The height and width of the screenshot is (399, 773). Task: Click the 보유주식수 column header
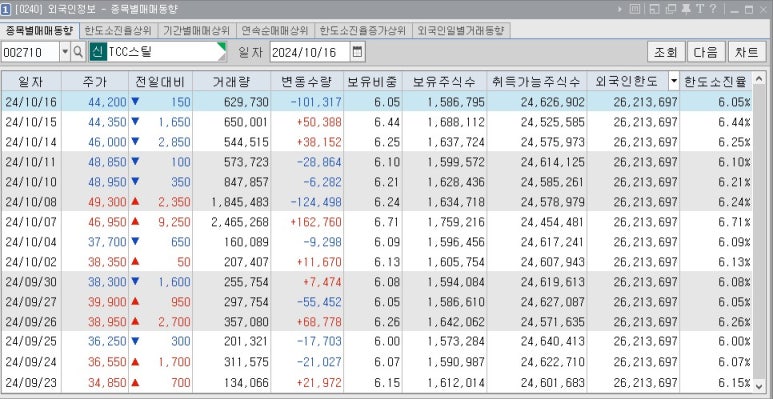coord(444,81)
